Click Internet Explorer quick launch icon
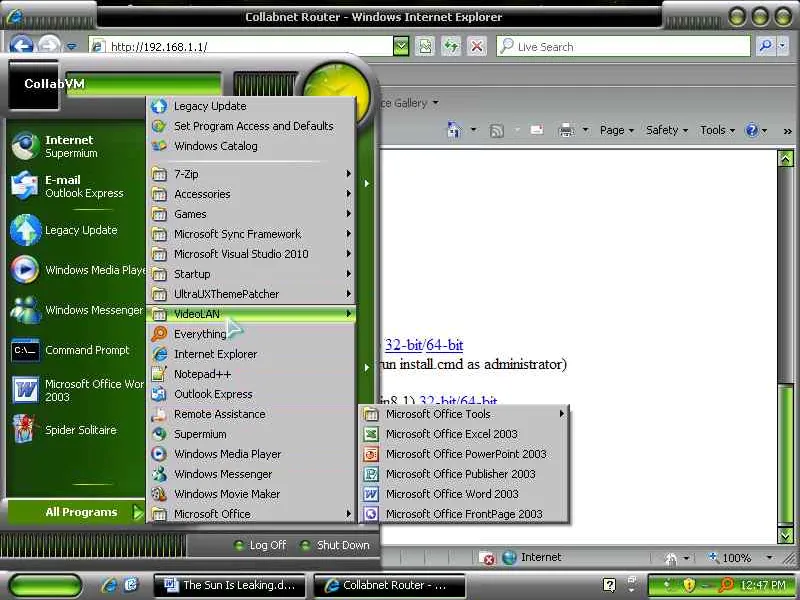 (109, 585)
